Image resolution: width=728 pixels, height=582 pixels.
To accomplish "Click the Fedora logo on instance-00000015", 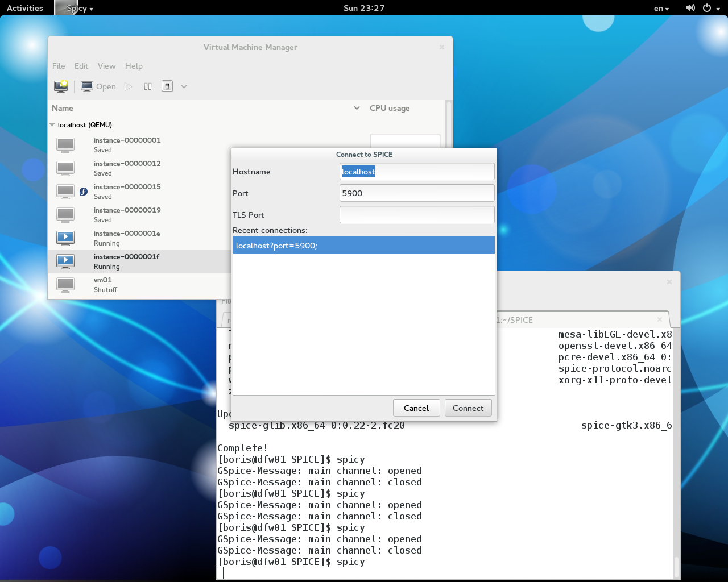I will 83,192.
